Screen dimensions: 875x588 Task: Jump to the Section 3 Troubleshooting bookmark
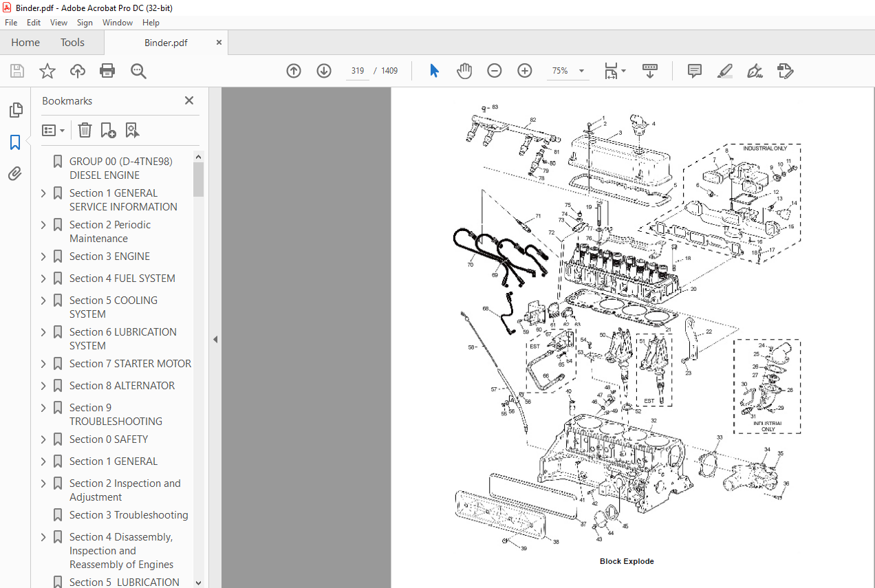point(129,515)
